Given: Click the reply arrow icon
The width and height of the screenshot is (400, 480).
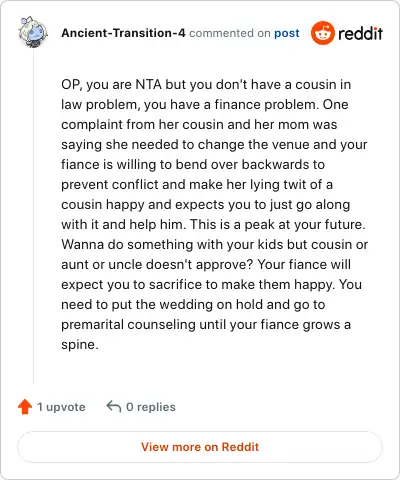Looking at the screenshot, I should coord(113,406).
